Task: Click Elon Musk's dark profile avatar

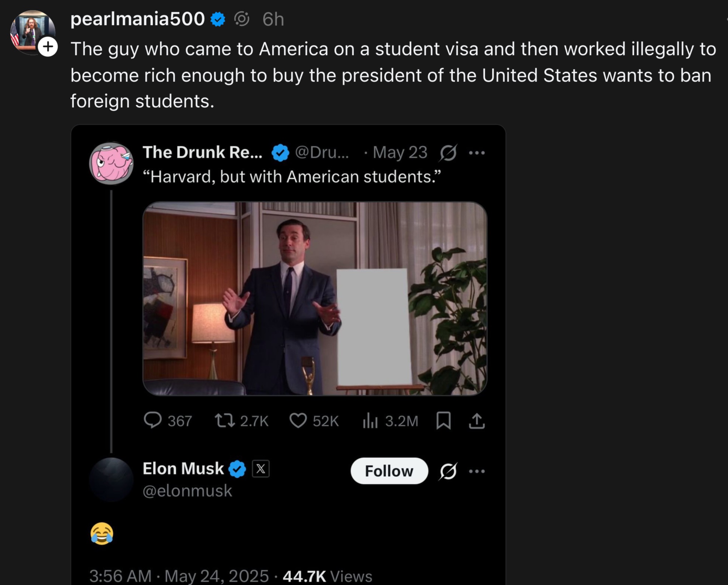Action: coord(111,480)
